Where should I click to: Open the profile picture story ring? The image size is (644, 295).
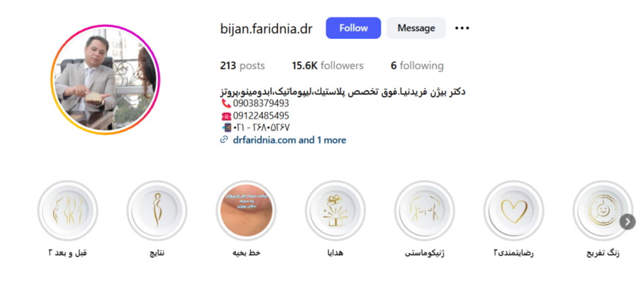[x=106, y=79]
